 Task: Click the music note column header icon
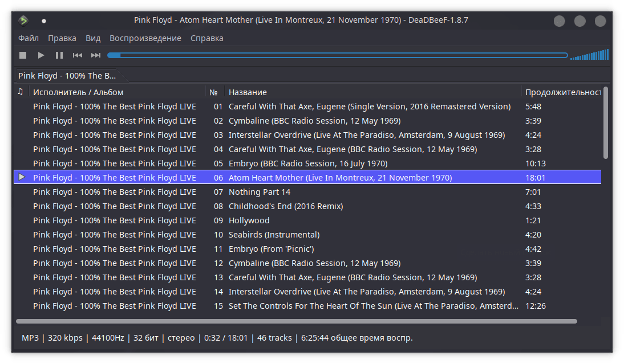[x=21, y=92]
